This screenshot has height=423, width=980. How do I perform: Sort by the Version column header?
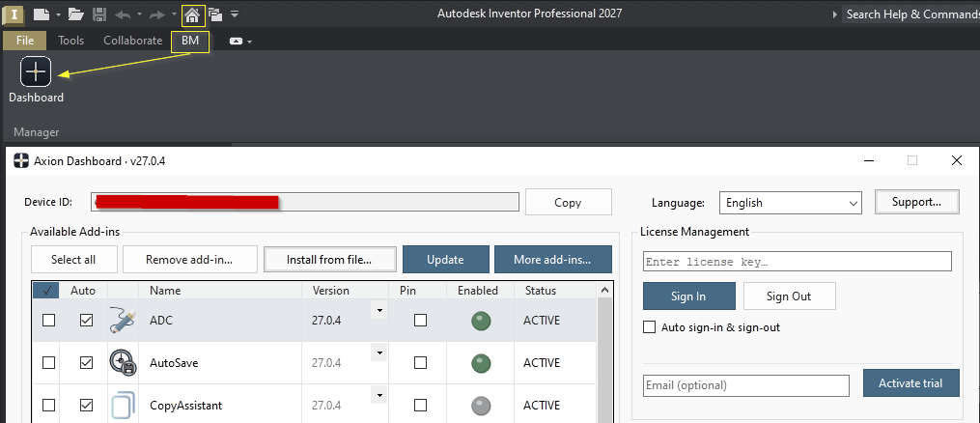[330, 291]
